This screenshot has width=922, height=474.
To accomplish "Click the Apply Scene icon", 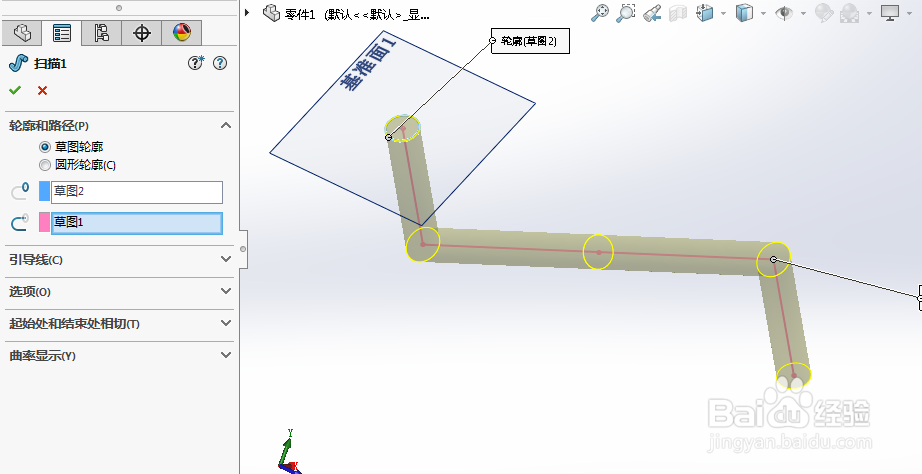I will 850,13.
